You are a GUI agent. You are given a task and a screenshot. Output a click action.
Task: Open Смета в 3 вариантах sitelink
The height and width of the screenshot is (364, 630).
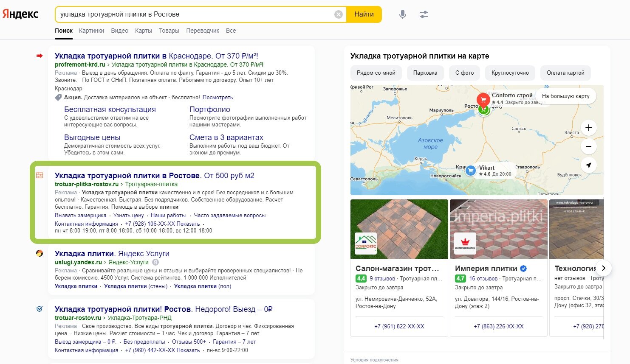point(226,137)
